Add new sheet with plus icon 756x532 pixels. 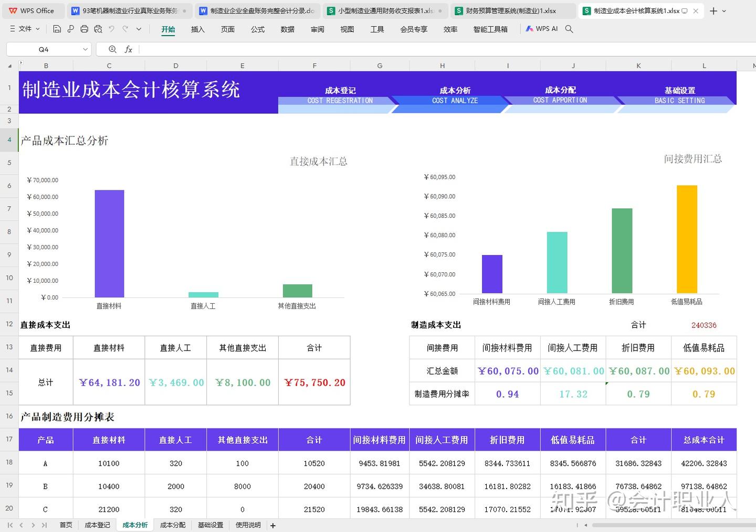[273, 525]
